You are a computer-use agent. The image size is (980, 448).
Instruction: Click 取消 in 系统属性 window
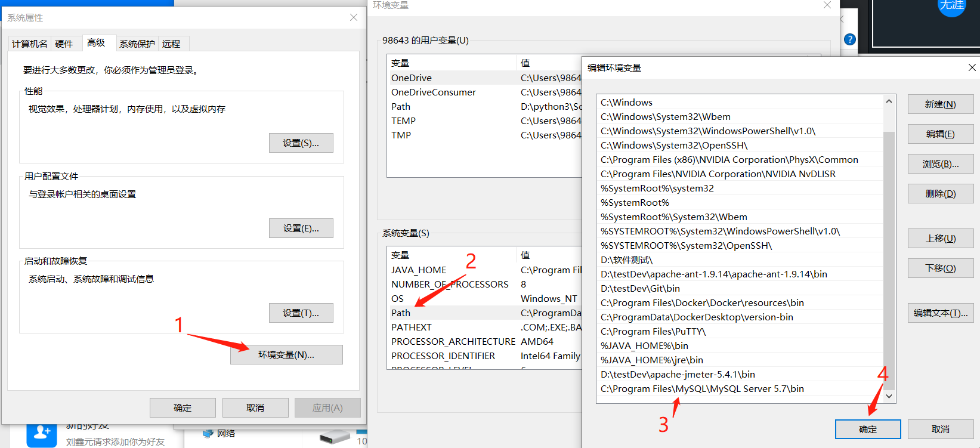pos(255,408)
